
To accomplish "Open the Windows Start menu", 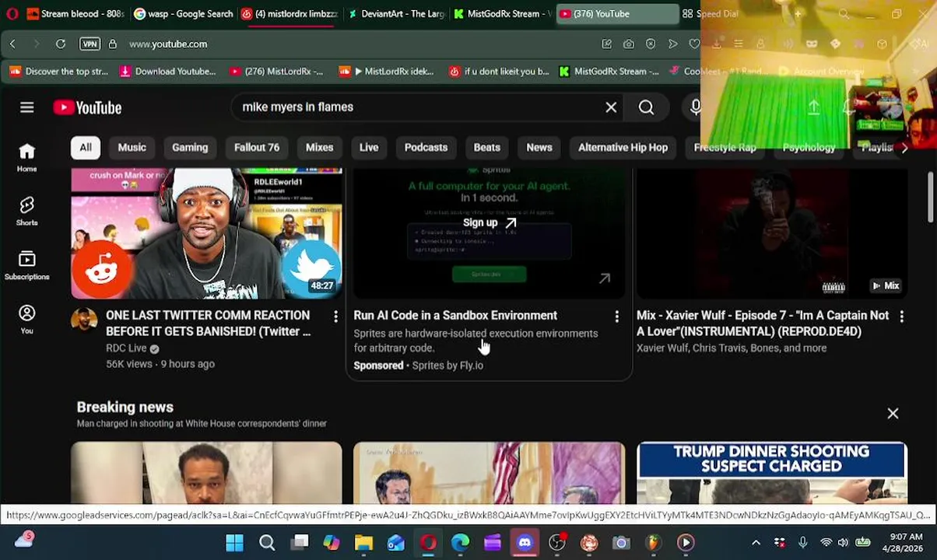I will coord(234,543).
